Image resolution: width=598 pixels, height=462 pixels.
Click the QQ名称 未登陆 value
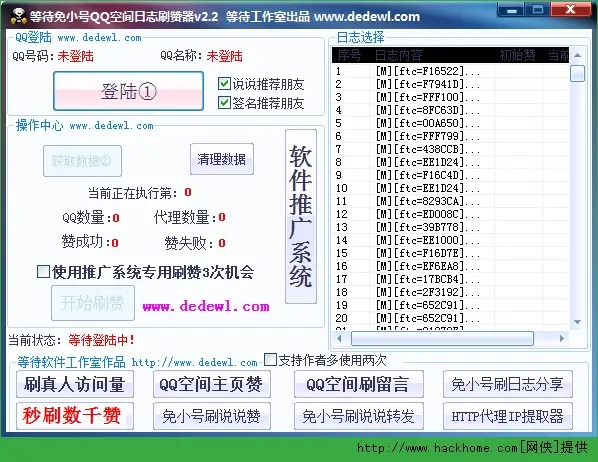pyautogui.click(x=225, y=56)
